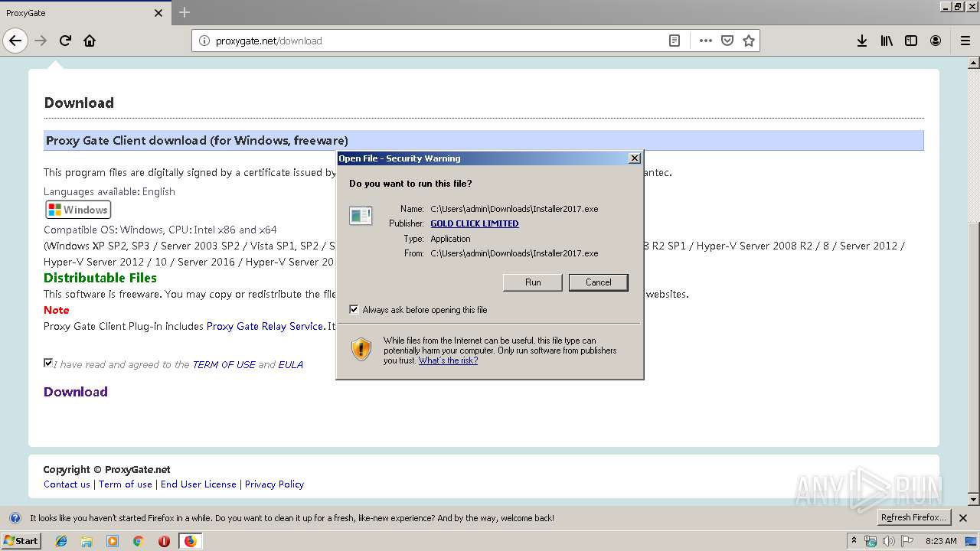Uncheck Always ask before opening this file
Image resolution: width=980 pixels, height=551 pixels.
(354, 309)
